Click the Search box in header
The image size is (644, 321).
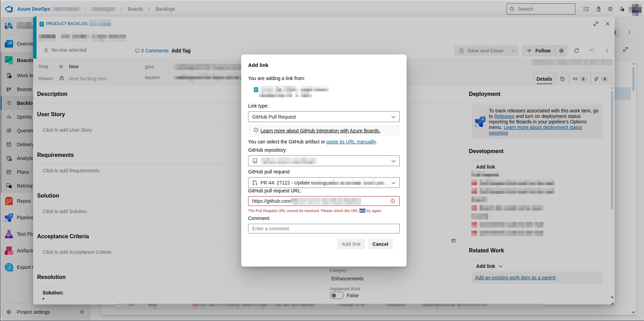point(541,9)
